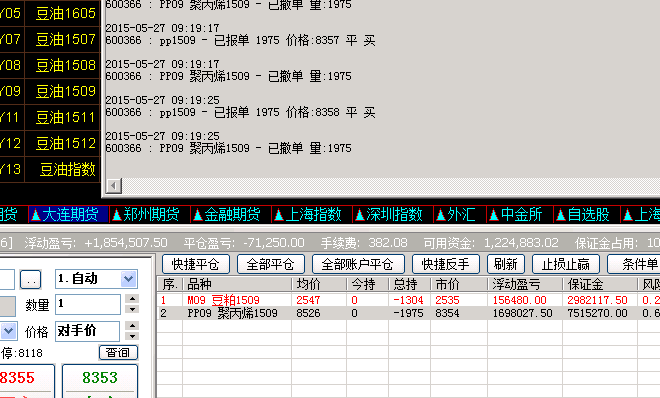Click log entry 价格:8357 平 买
660x398 pixels.
tap(330, 40)
